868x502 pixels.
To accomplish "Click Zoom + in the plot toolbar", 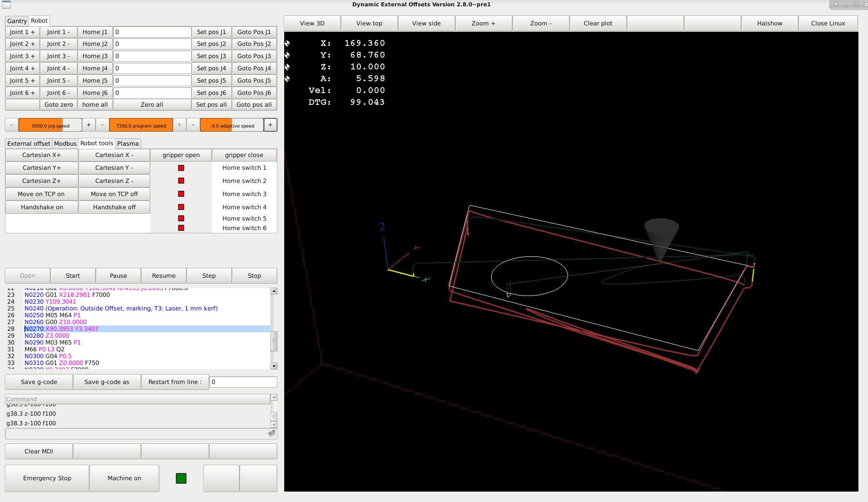I will pos(483,23).
